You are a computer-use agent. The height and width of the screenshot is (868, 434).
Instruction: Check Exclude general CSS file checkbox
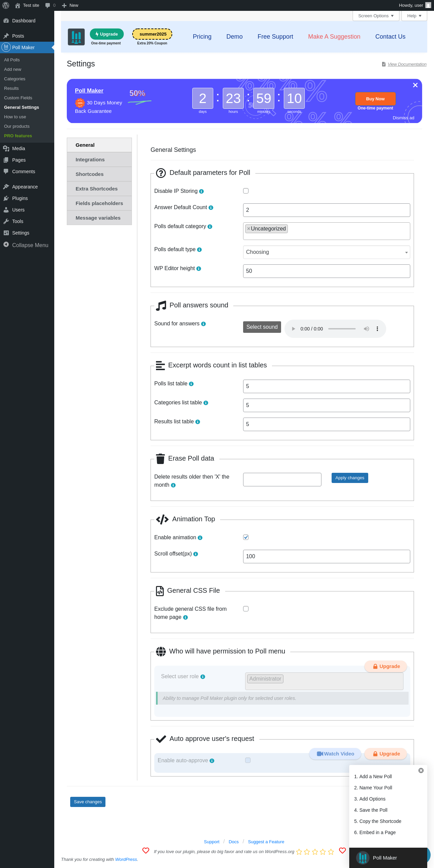(246, 609)
